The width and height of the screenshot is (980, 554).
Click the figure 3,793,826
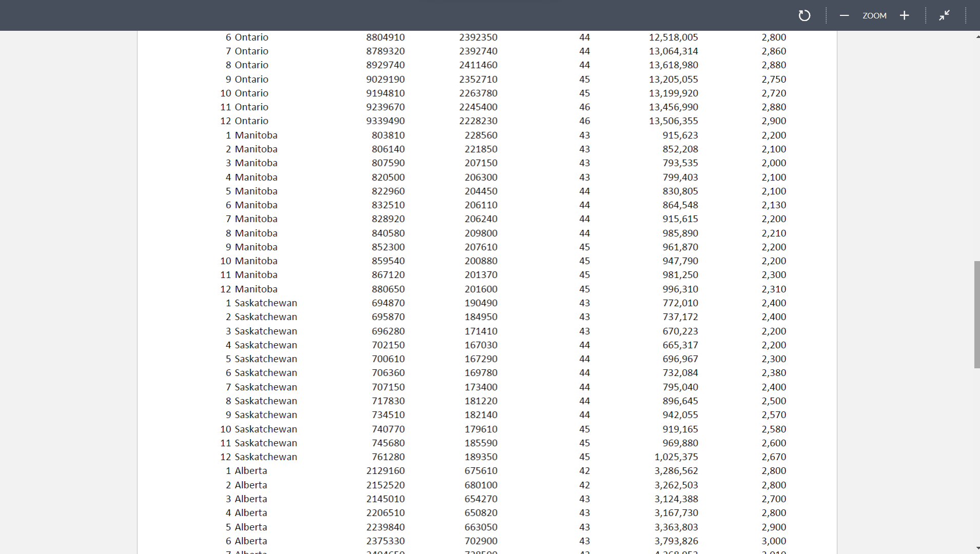pyautogui.click(x=676, y=541)
